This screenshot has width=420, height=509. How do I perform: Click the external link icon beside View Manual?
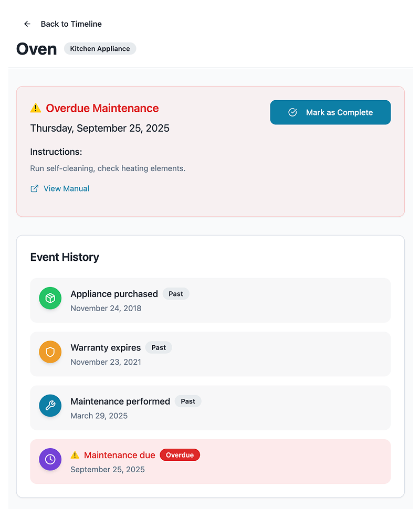click(35, 188)
